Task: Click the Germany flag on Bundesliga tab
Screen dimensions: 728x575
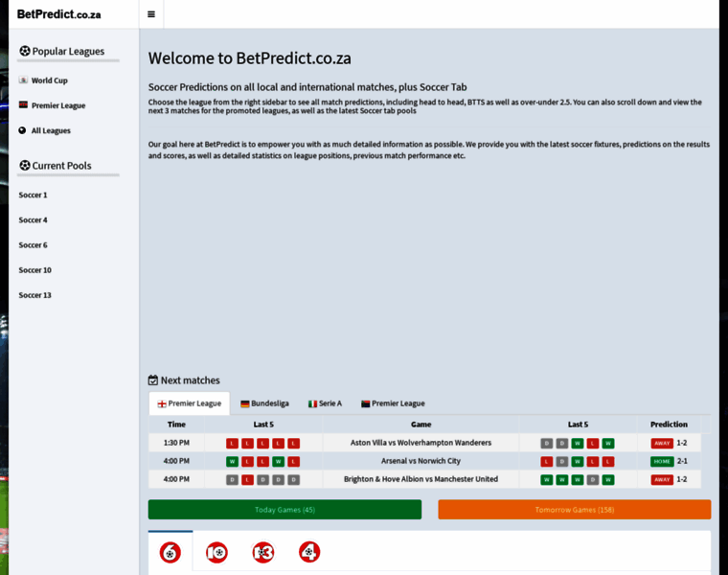Action: pyautogui.click(x=244, y=404)
